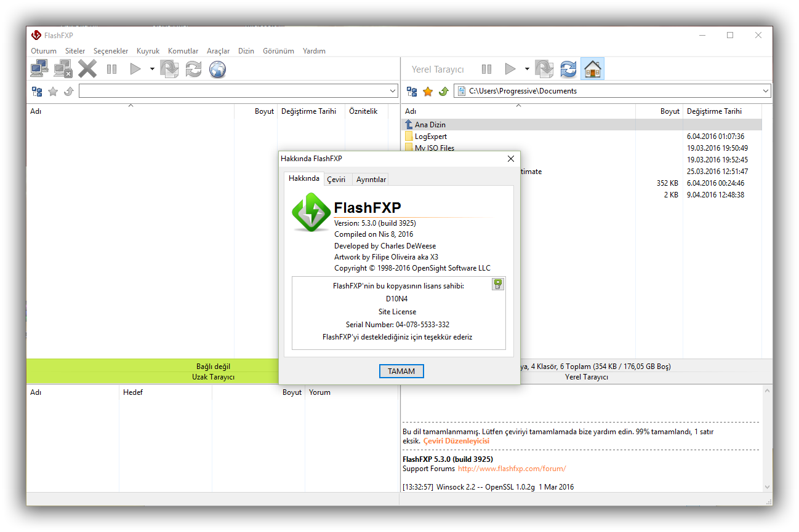
Task: Open the Çeviri Düzenleyicisi link
Action: [x=456, y=441]
